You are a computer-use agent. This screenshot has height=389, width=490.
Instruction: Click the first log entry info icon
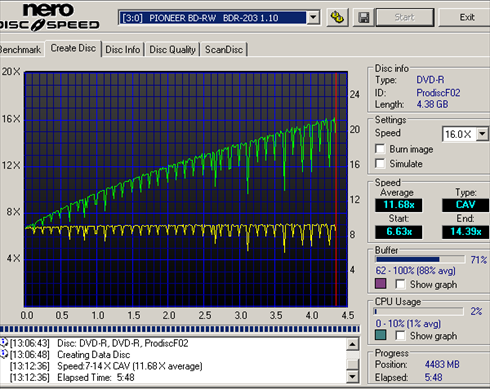tap(4, 343)
